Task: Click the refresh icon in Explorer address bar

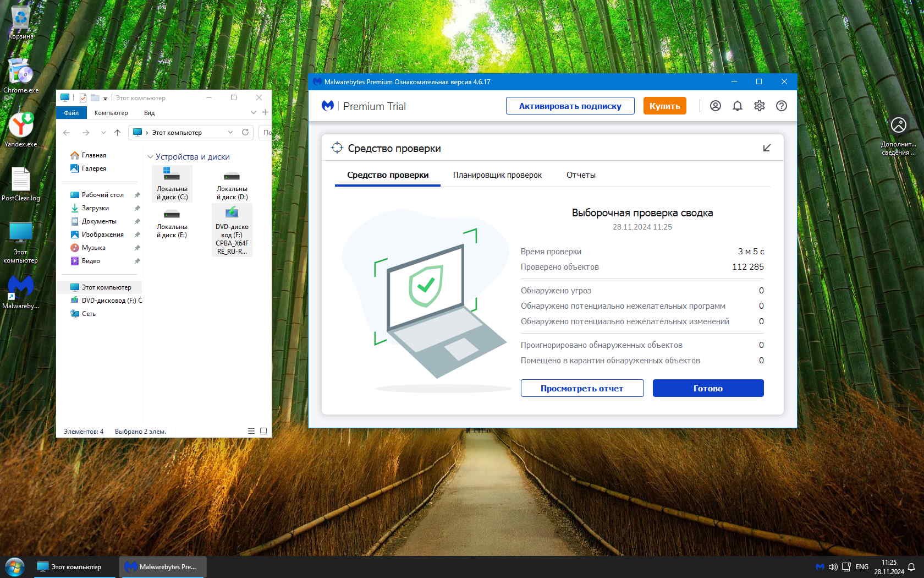Action: [x=245, y=132]
